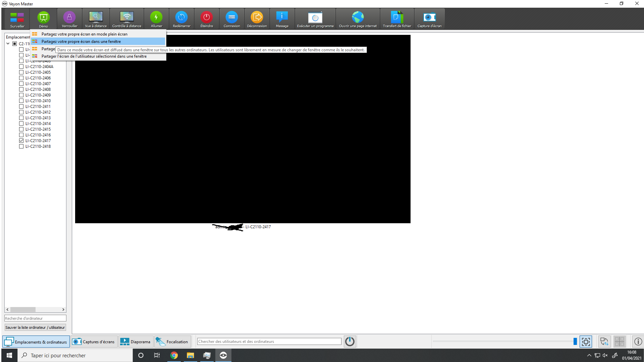644x362 pixels.
Task: Click the power button beside search field
Action: coord(350,342)
